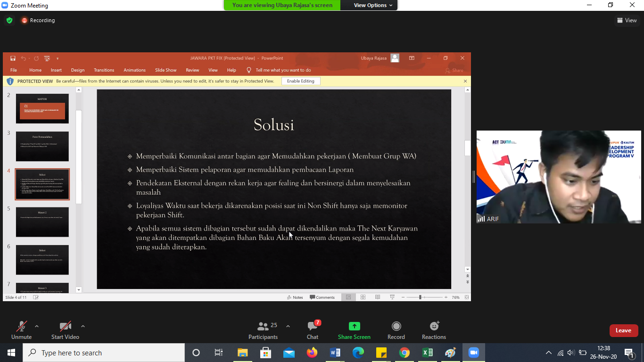Viewport: 644px width, 362px height.
Task: Adjust the PowerPoint zoom slider
Action: pos(420,297)
